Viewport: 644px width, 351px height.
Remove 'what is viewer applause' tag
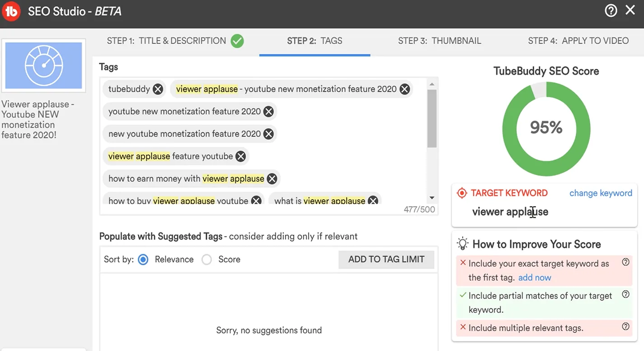[x=373, y=201]
